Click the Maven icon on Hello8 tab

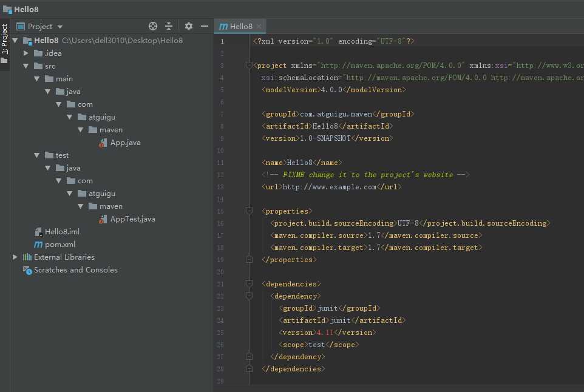[223, 27]
